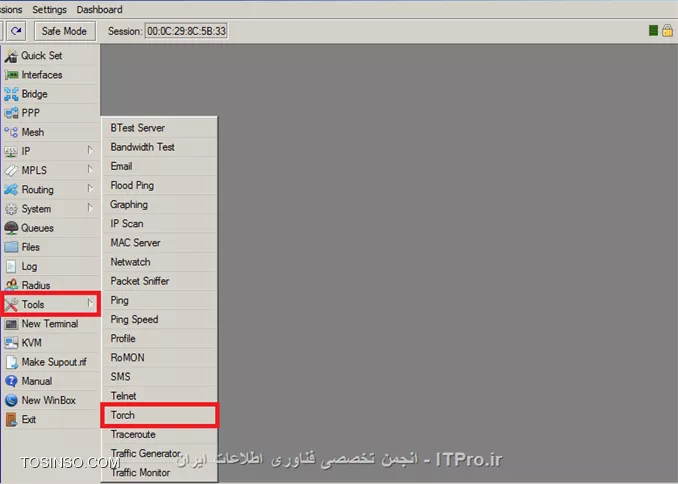Click the New WinBox label

[48, 400]
